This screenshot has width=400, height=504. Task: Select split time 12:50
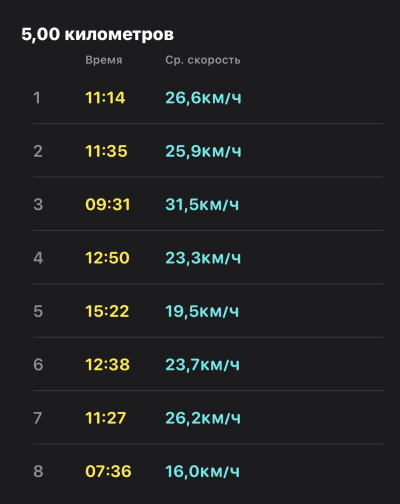click(107, 258)
